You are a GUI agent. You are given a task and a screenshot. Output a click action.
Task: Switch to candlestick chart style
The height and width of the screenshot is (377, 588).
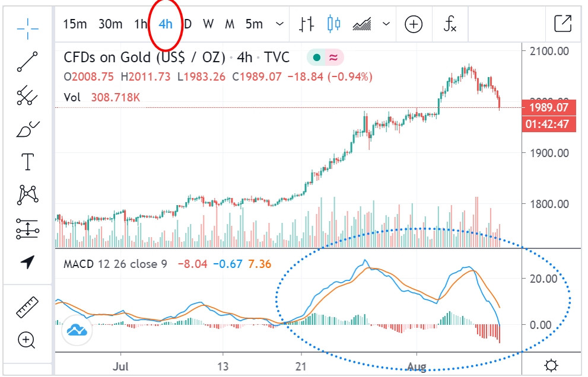334,24
